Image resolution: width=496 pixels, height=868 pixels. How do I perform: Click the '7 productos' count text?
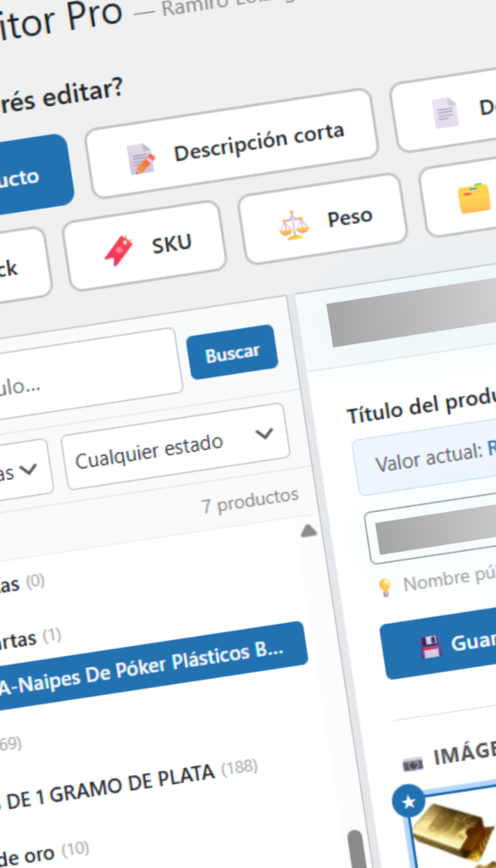(250, 500)
